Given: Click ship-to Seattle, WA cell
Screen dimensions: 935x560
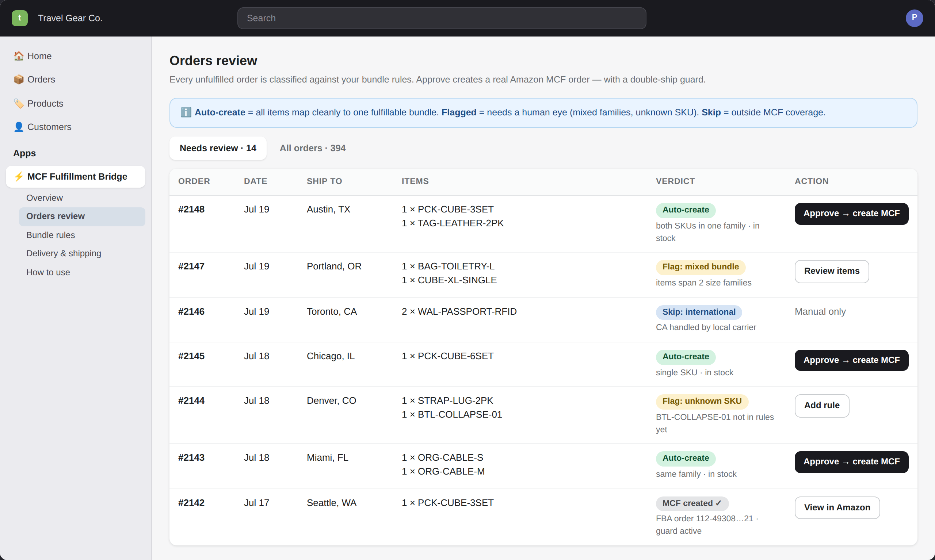Looking at the screenshot, I should click(x=331, y=503).
